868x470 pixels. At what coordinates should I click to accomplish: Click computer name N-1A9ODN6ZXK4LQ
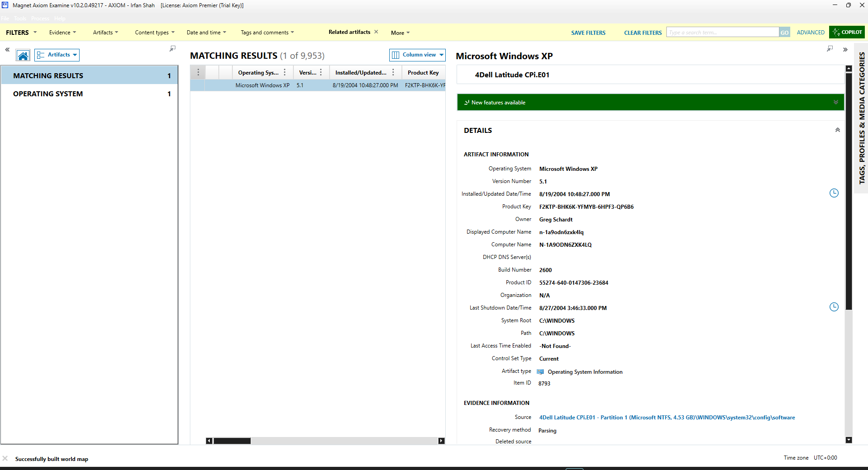[565, 245]
